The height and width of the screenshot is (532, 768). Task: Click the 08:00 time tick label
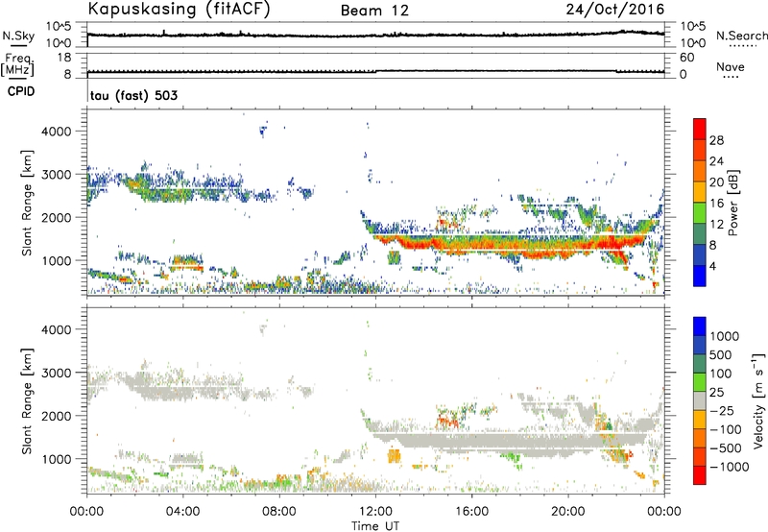point(279,512)
